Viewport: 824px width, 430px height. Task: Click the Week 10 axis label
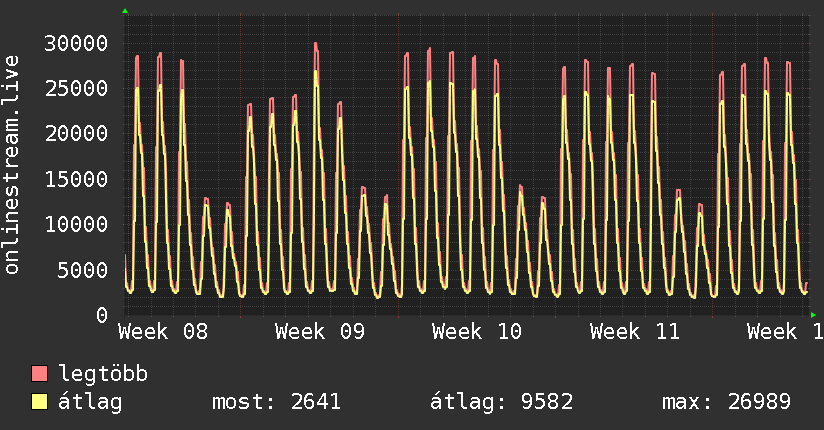(477, 332)
